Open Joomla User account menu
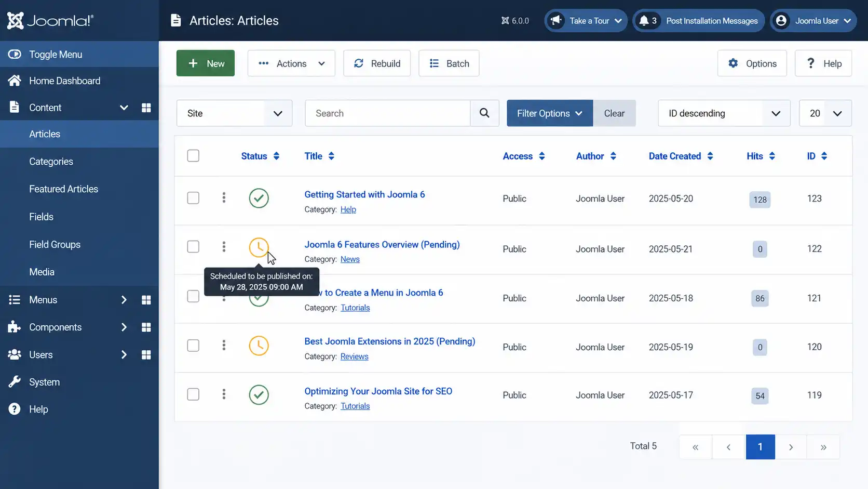Screen dimensions: 868x489 [813, 21]
